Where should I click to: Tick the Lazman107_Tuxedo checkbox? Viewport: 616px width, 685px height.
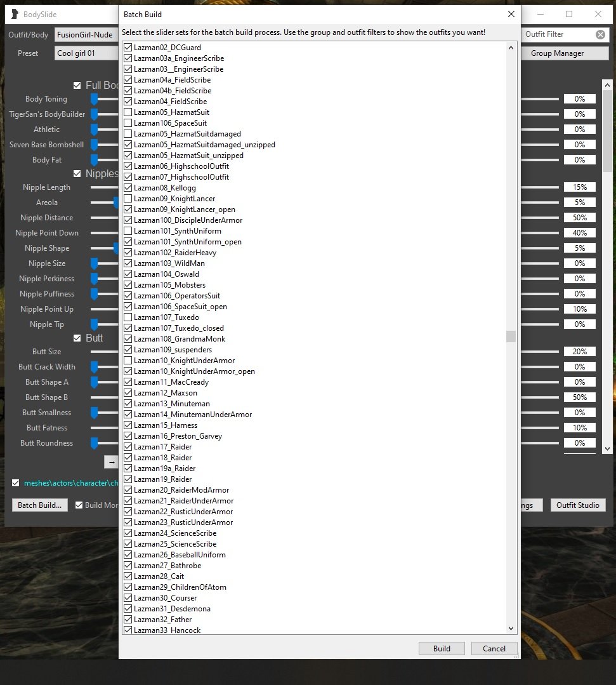(128, 317)
